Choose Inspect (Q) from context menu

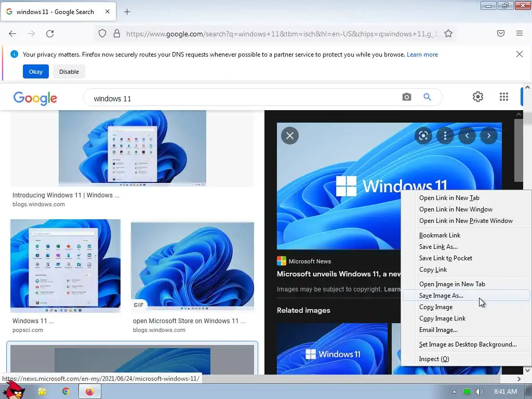click(x=466, y=359)
